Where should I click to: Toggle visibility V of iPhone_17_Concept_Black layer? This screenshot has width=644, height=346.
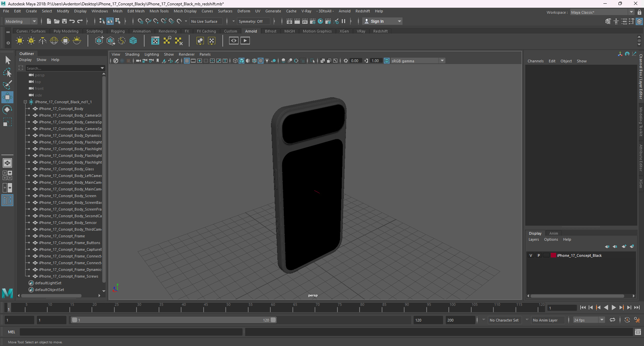(x=531, y=255)
